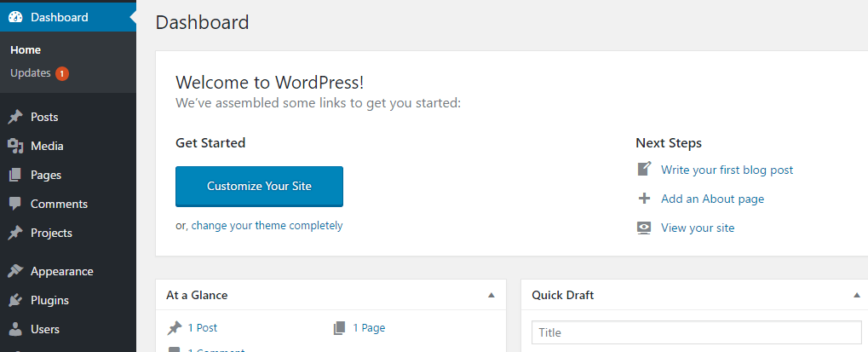Click the pin icon next to 1 Post
Viewport: 868px width, 352px height.
[x=175, y=328]
